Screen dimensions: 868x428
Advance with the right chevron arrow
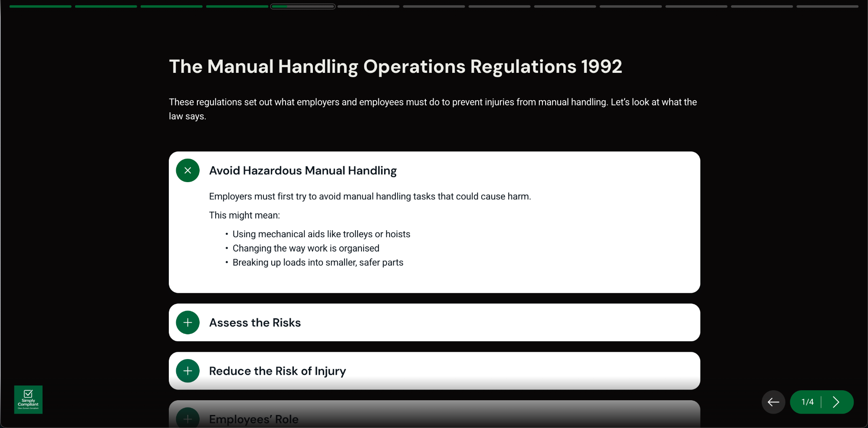click(836, 402)
